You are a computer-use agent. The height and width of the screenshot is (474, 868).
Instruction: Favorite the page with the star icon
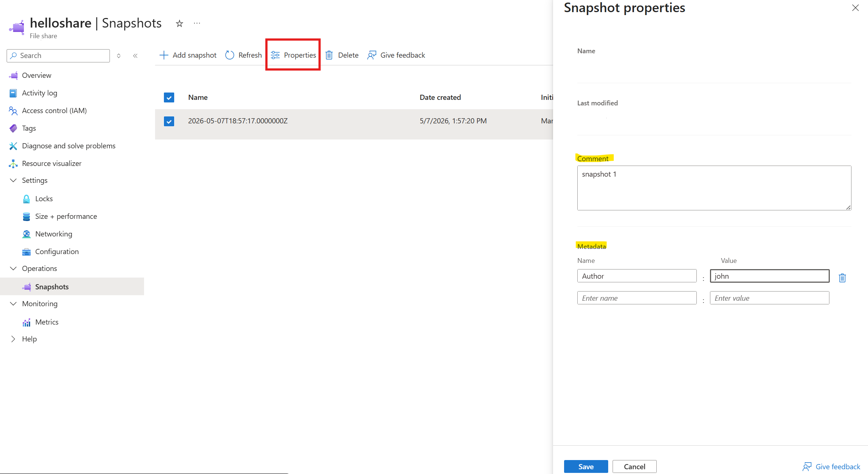179,23
